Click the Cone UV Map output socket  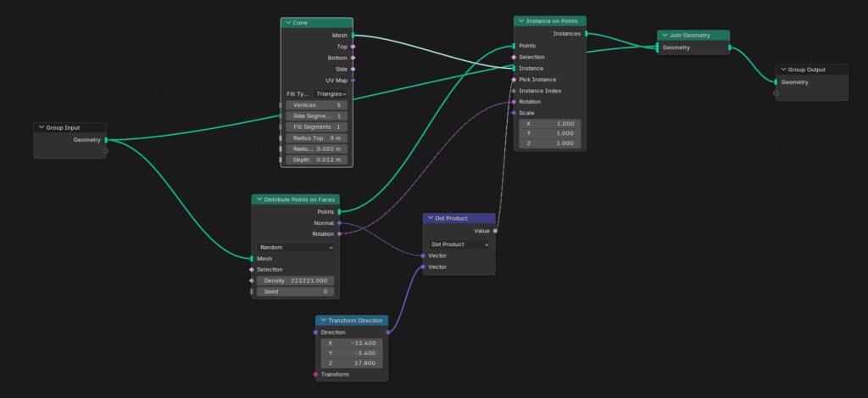tap(353, 81)
